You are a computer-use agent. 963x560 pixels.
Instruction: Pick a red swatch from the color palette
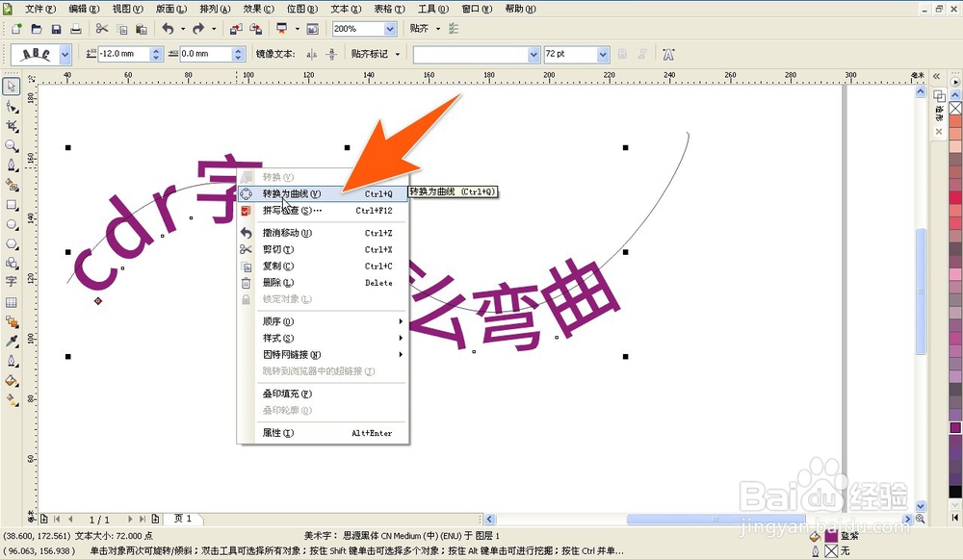pos(953,197)
